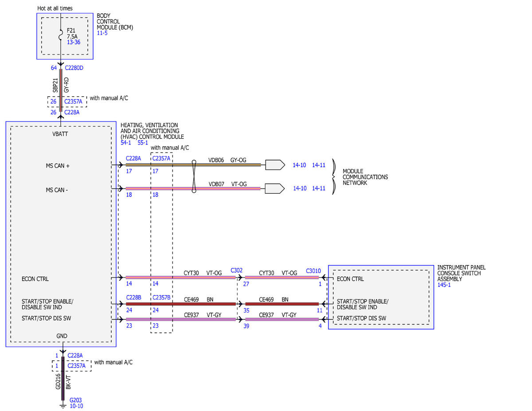Open the 11-5 reference under Body Control Module
The width and height of the screenshot is (532, 411).
coord(102,33)
